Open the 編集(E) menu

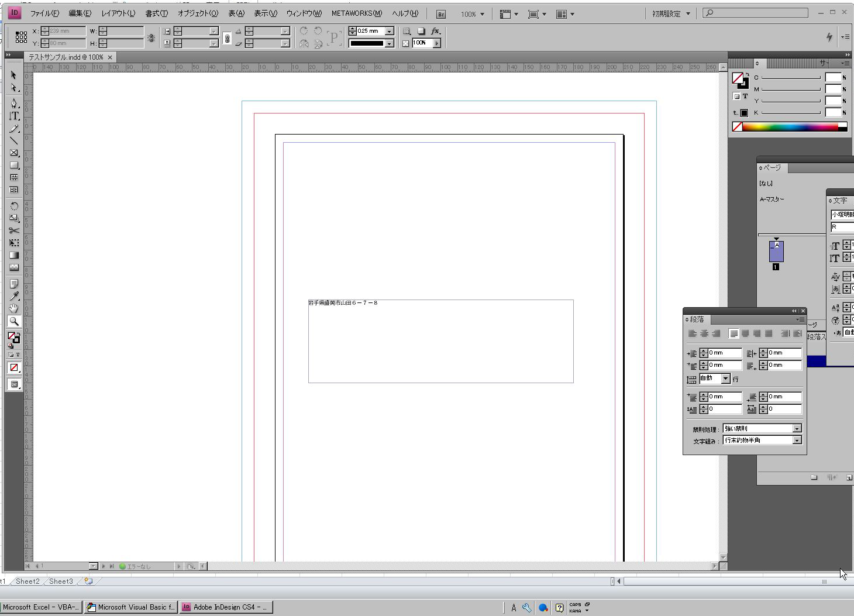click(x=80, y=13)
